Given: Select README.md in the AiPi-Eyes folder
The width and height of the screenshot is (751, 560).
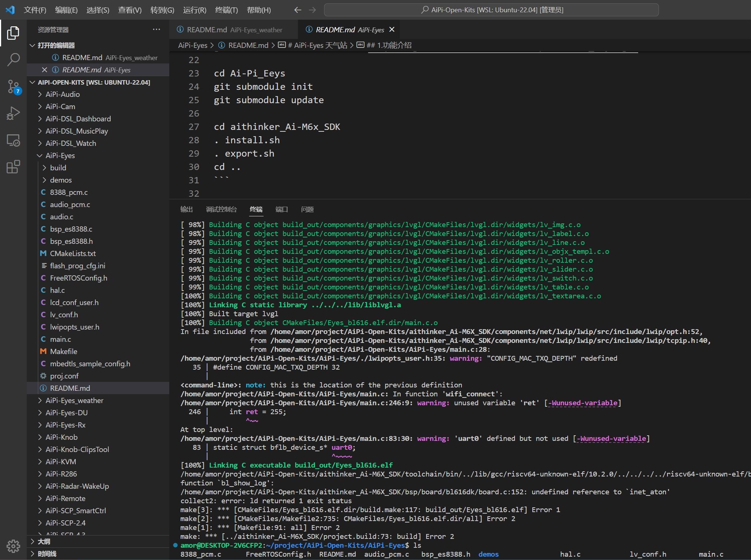Looking at the screenshot, I should coord(98,388).
